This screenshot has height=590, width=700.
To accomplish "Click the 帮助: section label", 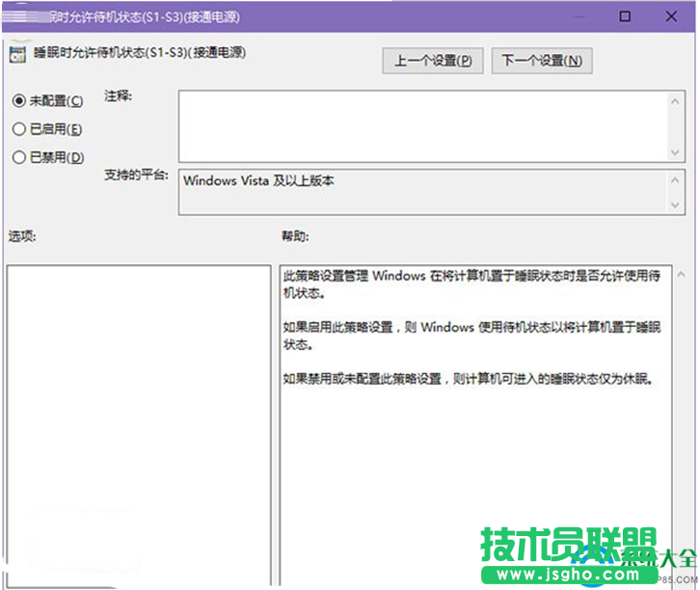I will pyautogui.click(x=294, y=236).
